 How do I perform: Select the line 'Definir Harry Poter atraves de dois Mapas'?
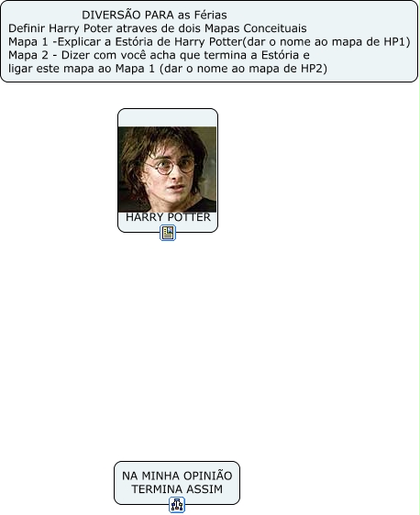click(158, 28)
